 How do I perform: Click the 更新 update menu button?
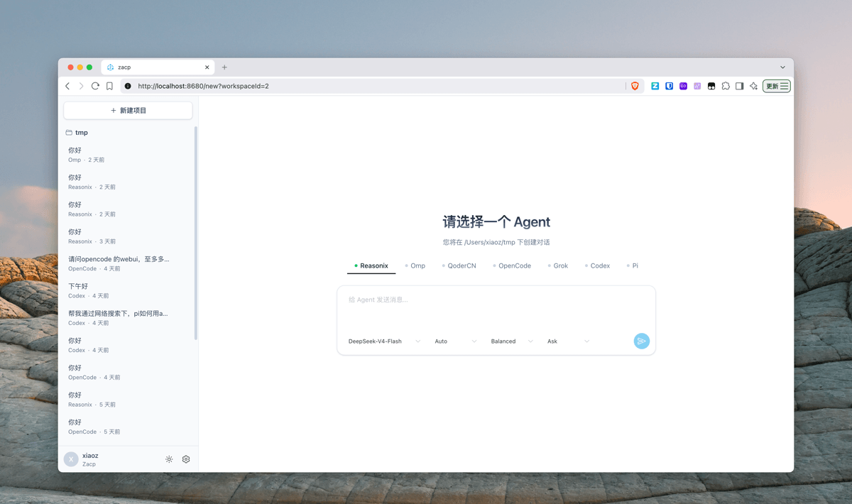pos(777,86)
